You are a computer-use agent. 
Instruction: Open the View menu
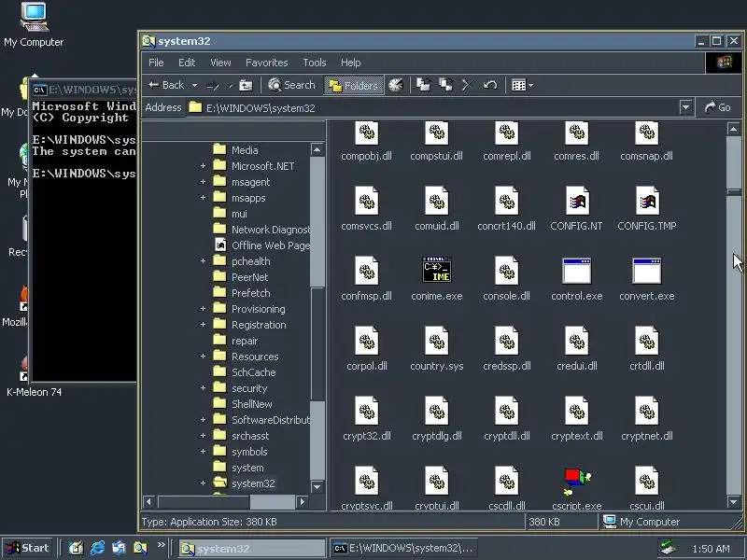[x=220, y=63]
